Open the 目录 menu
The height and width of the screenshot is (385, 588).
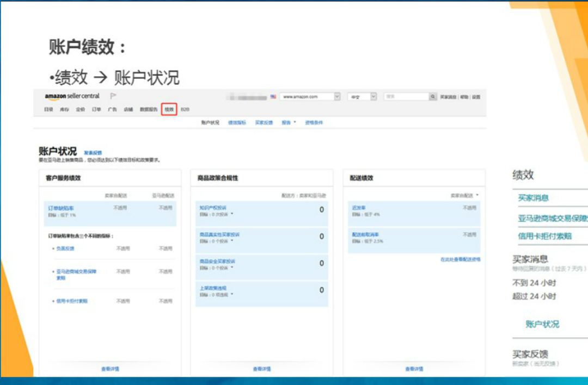pos(49,109)
